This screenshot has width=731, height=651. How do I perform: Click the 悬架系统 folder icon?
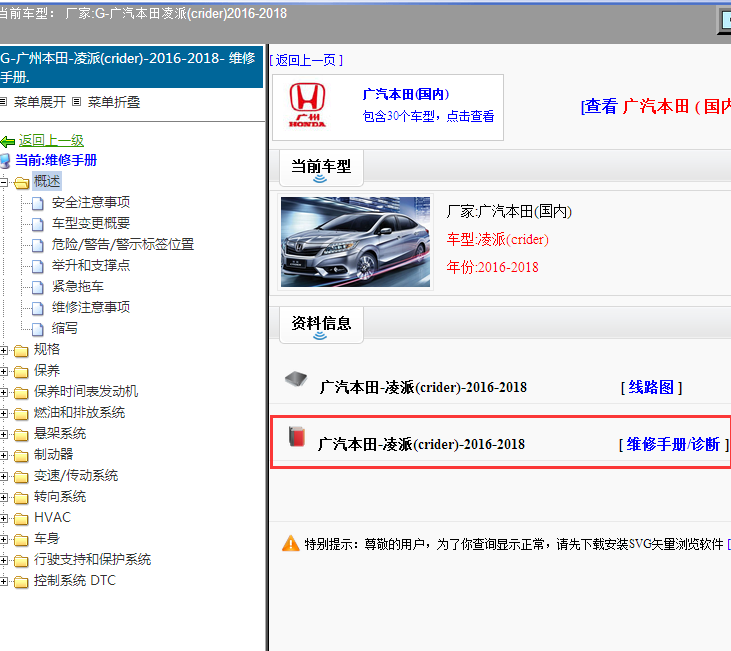tap(21, 435)
